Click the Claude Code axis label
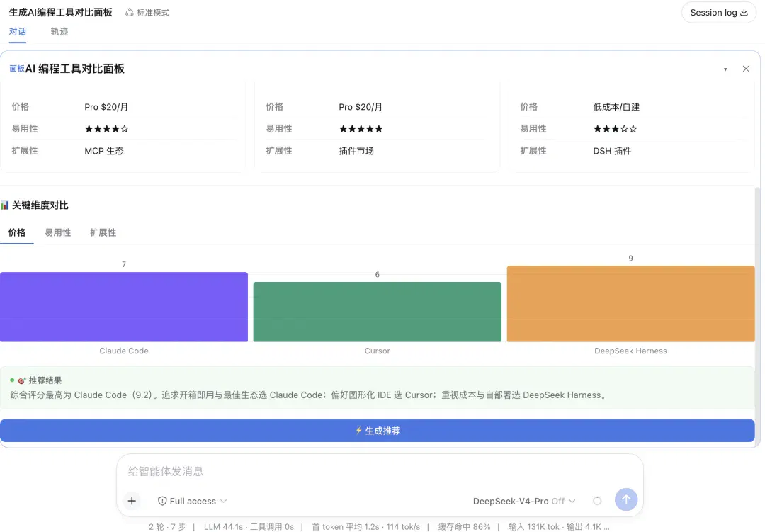 (x=124, y=351)
